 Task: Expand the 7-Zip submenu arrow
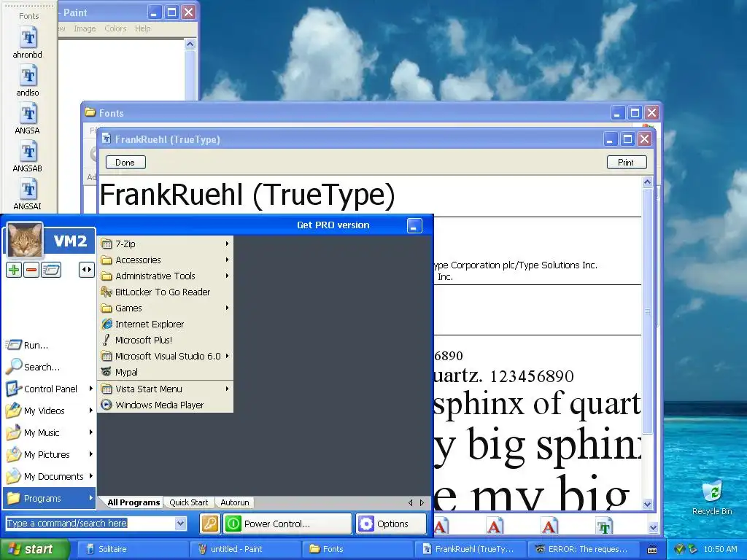click(227, 244)
